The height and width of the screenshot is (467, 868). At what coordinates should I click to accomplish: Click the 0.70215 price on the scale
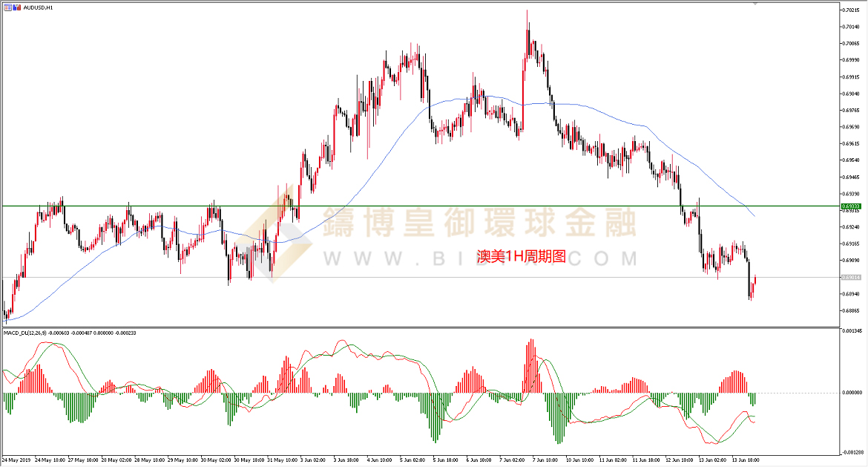click(850, 10)
